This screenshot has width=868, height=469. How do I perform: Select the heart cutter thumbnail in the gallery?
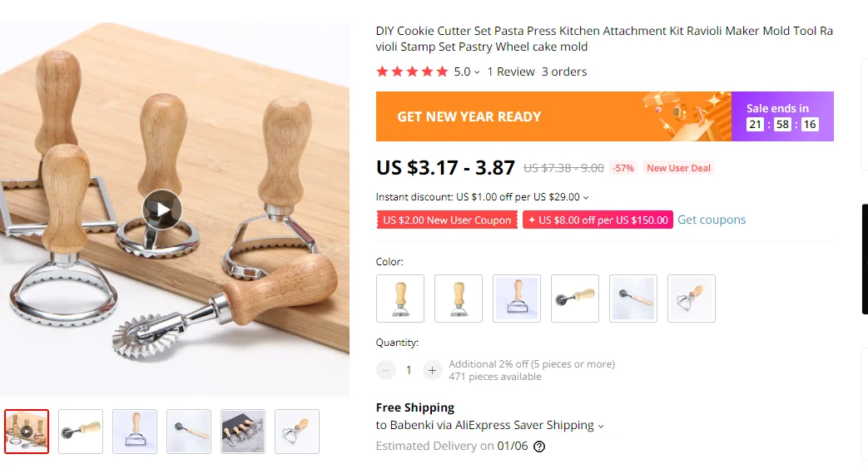point(297,432)
